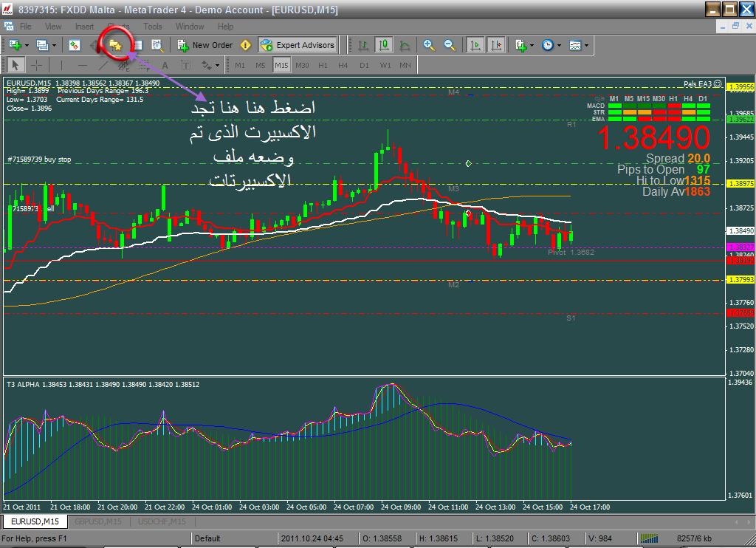Switch chart to line chart style

tap(405, 45)
